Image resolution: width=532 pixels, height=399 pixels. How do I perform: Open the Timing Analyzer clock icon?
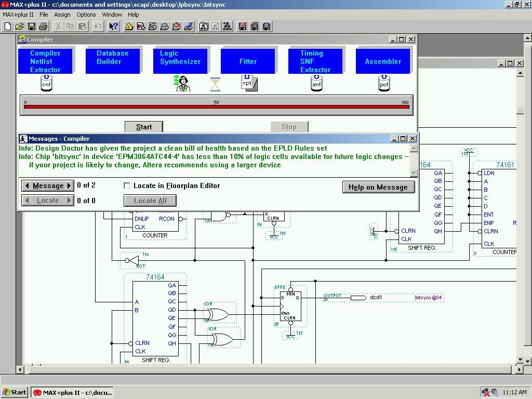[x=177, y=26]
